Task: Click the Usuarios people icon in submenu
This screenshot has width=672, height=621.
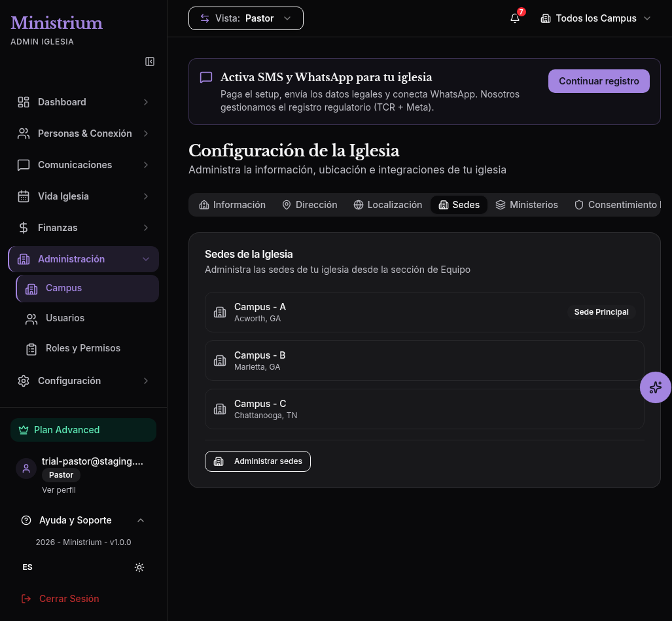Action: point(31,319)
